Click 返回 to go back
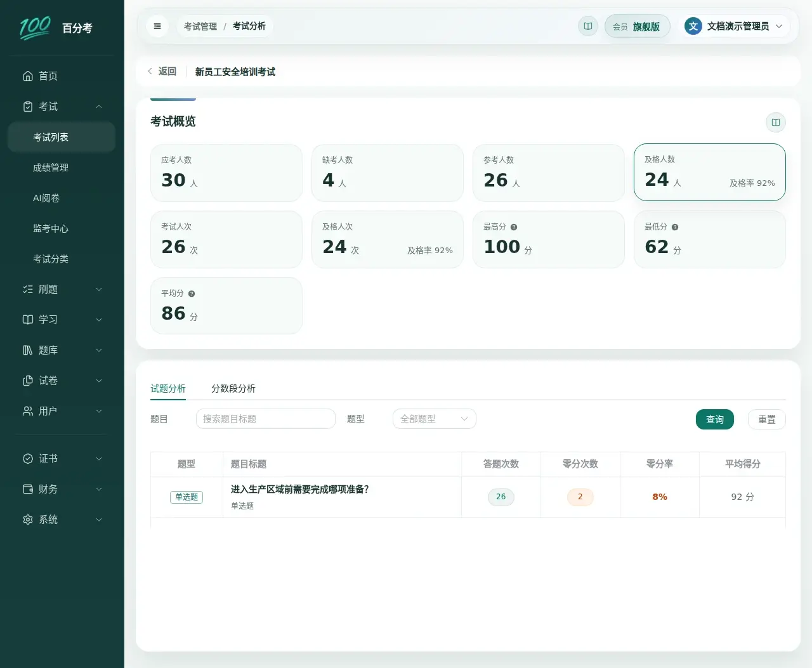The image size is (812, 668). tap(162, 72)
